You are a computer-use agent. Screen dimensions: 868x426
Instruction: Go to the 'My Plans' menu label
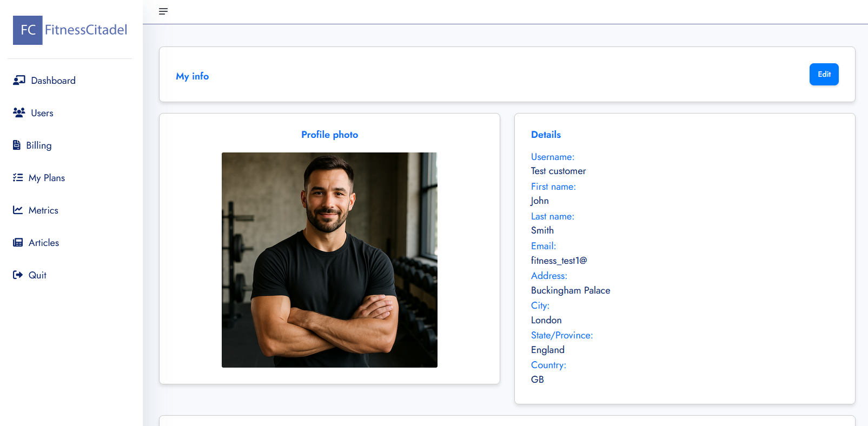click(x=47, y=178)
